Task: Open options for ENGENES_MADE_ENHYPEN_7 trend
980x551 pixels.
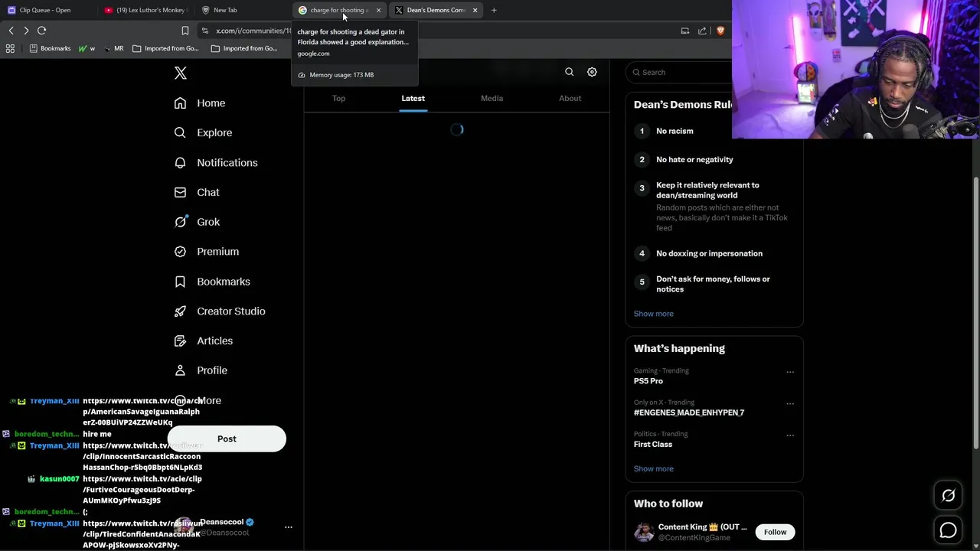Action: click(790, 403)
